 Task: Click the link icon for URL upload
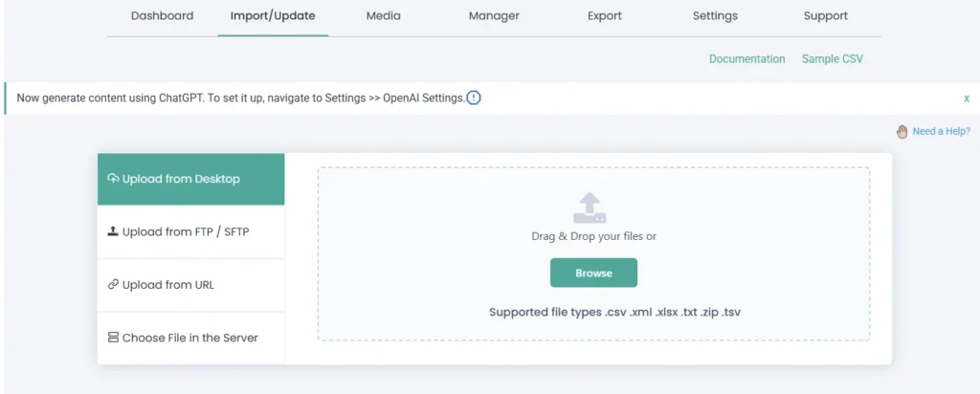113,285
